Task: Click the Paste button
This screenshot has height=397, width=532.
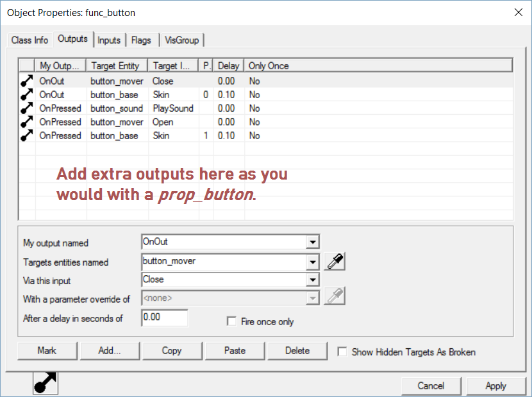Action: click(x=235, y=350)
